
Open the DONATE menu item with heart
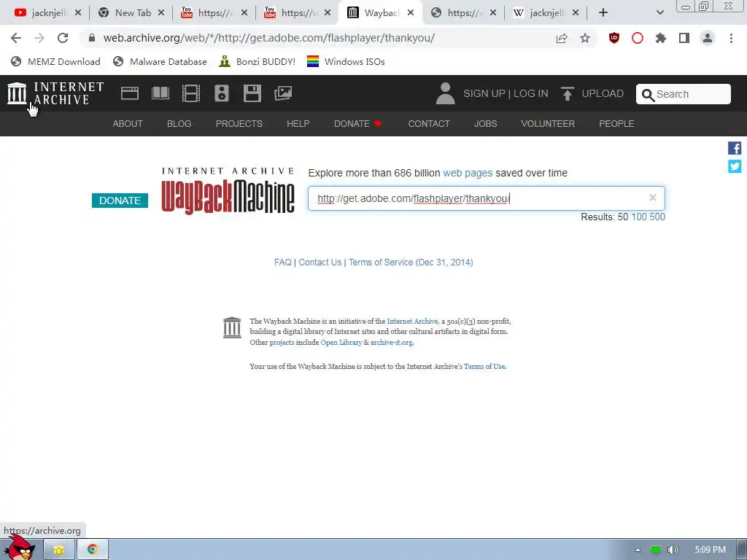357,124
